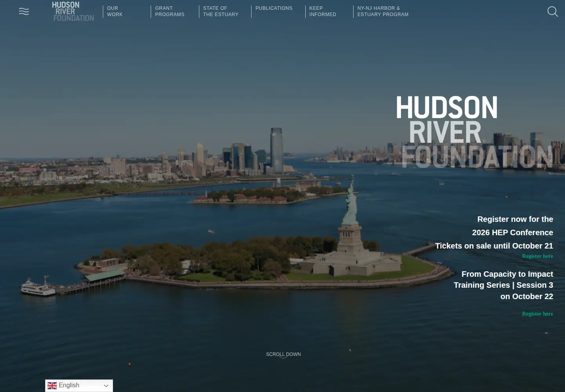Click the small right arrow below Register here

546,333
